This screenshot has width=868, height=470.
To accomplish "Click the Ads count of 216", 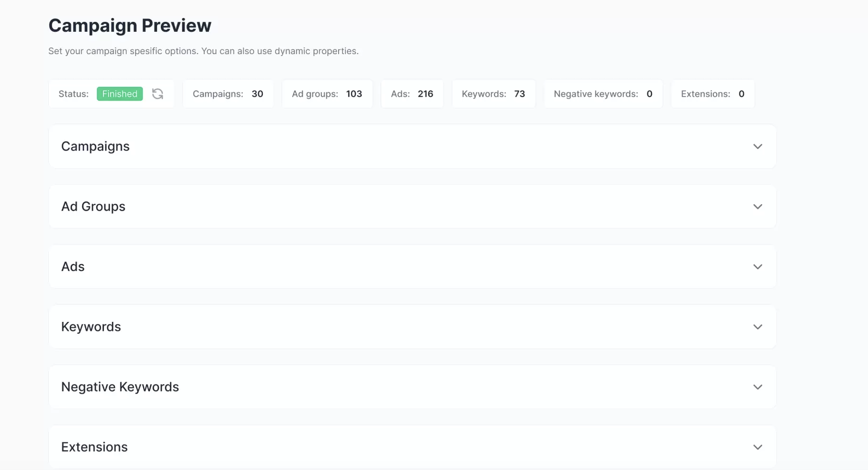I will (x=425, y=94).
